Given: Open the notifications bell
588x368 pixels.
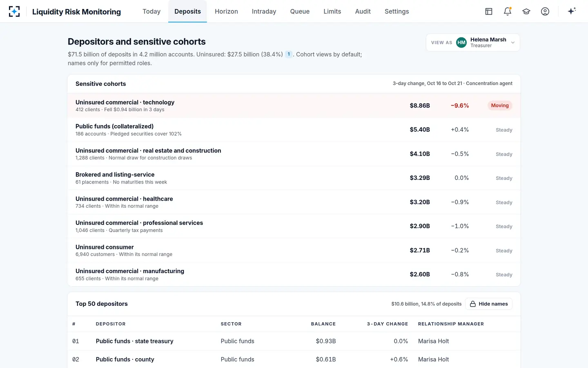Looking at the screenshot, I should [508, 11].
